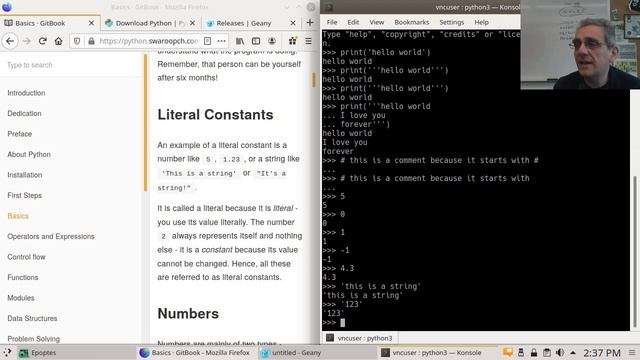Open Firefox library icon
This screenshot has height=360, width=640.
click(240, 41)
